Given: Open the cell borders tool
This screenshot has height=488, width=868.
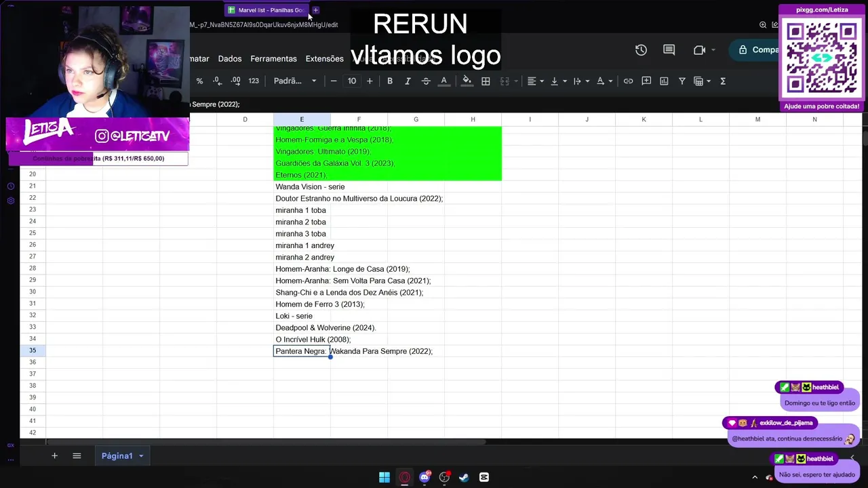Looking at the screenshot, I should [x=486, y=81].
